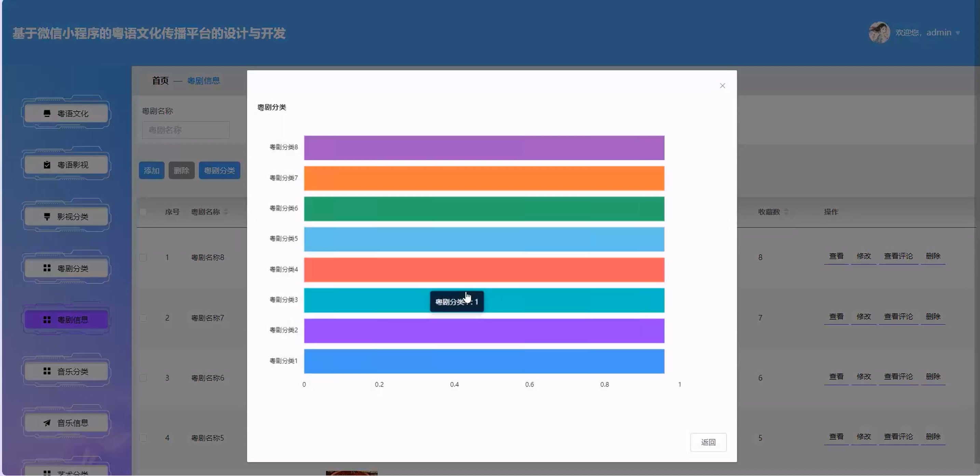Check the select-all header checkbox

coord(143,212)
